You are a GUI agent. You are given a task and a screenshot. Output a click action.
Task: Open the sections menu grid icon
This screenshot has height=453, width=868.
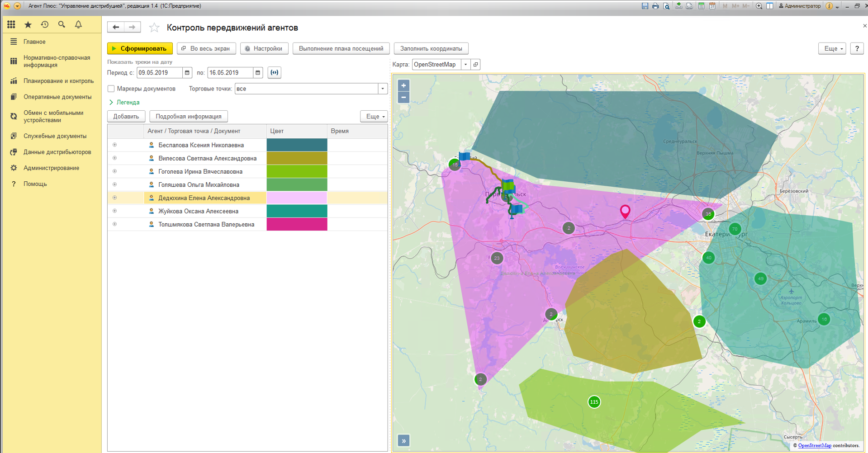pyautogui.click(x=11, y=24)
